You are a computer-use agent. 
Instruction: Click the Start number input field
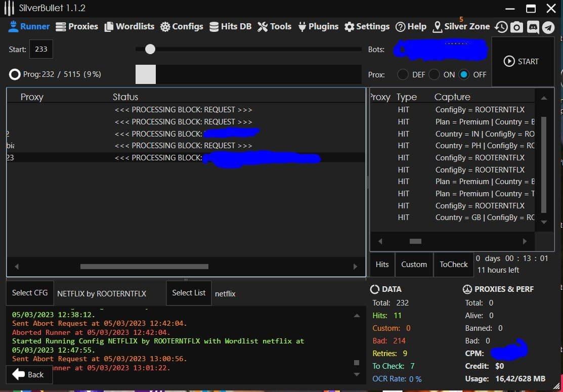(41, 50)
